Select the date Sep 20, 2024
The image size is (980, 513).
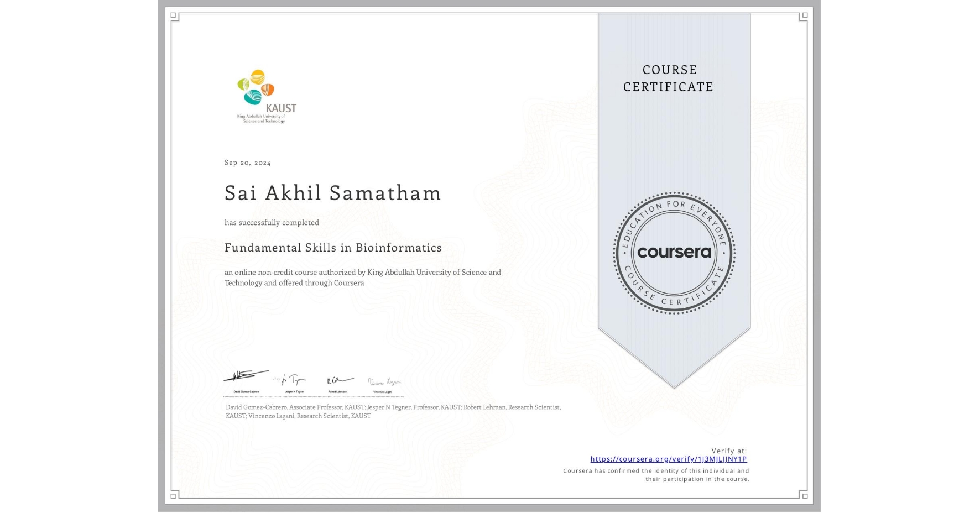coord(247,162)
